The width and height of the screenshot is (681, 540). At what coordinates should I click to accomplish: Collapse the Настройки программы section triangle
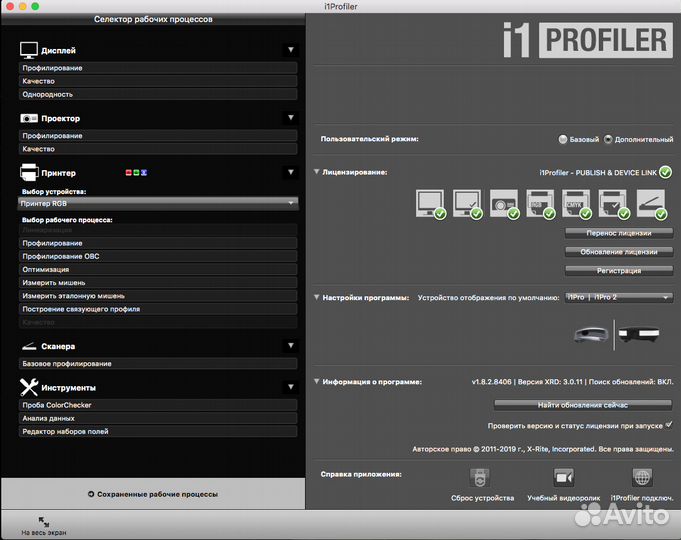(317, 298)
